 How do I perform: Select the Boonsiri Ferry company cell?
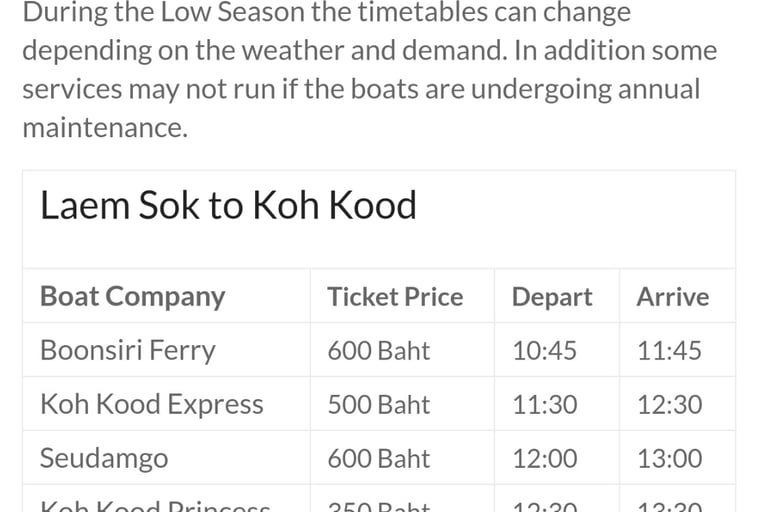pos(127,351)
